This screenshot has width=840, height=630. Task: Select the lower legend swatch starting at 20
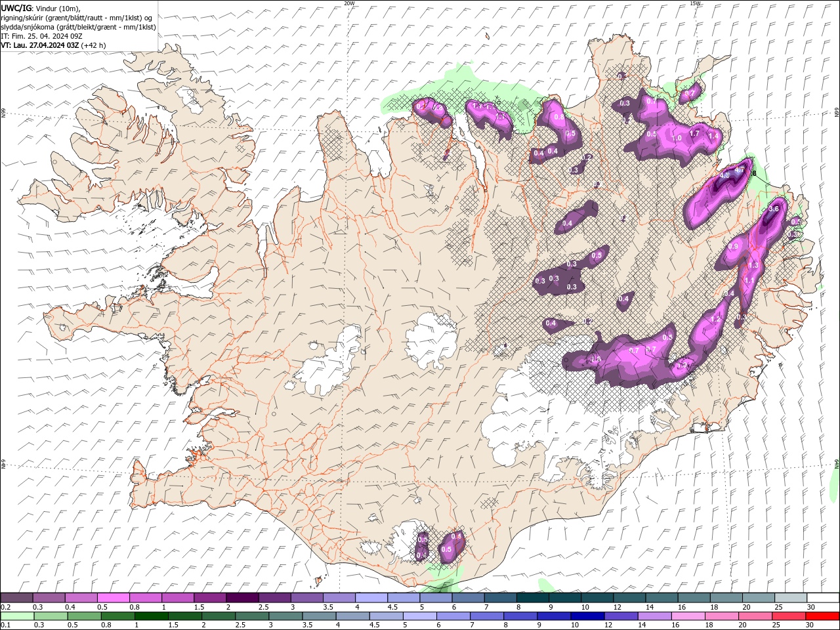(x=755, y=616)
